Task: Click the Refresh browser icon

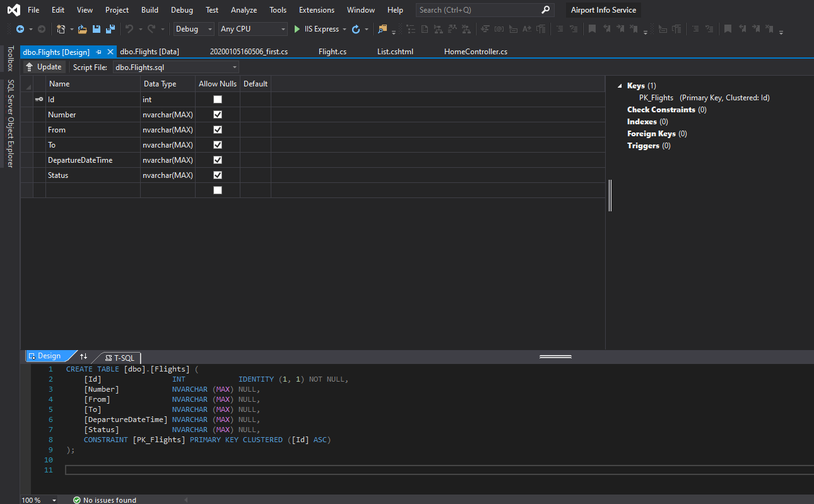Action: (x=356, y=29)
